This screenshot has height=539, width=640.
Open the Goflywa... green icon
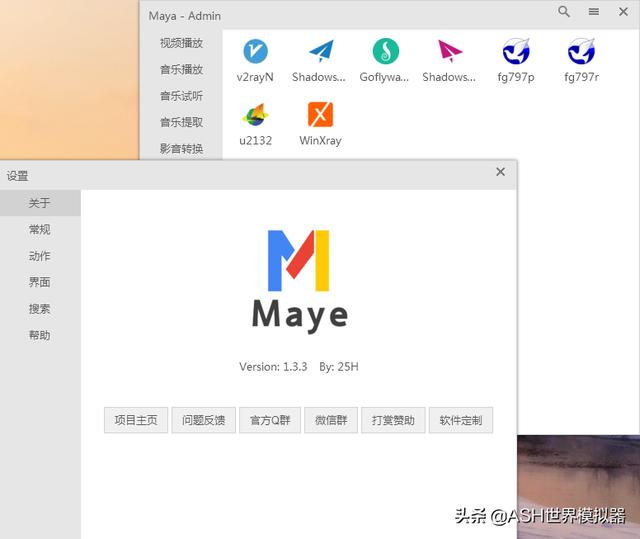(x=385, y=52)
